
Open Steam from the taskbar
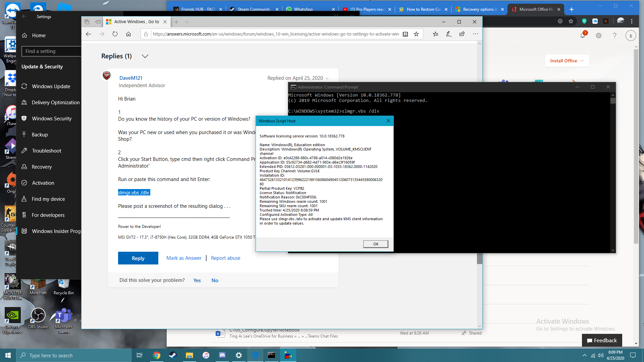(173, 355)
